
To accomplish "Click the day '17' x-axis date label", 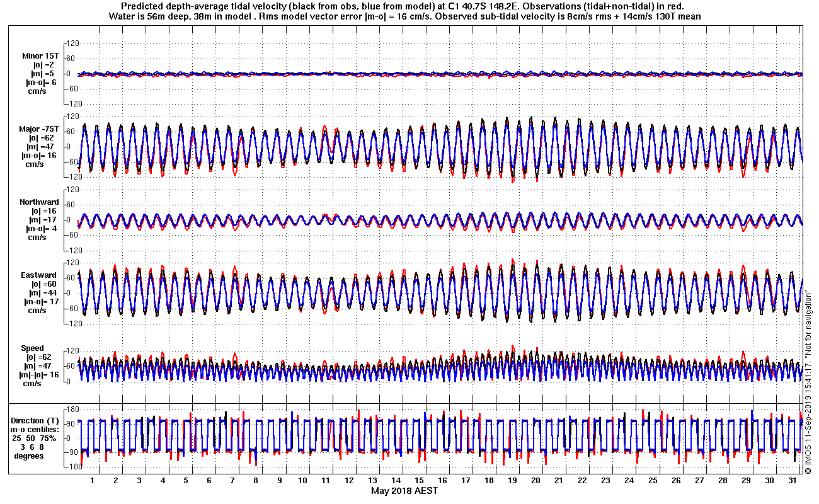I will (x=466, y=481).
